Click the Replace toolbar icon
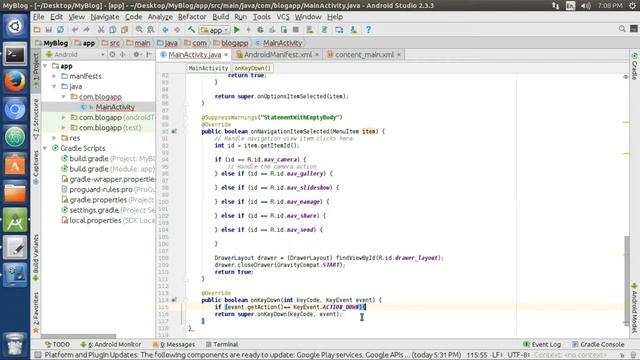640x360 pixels. (x=151, y=30)
